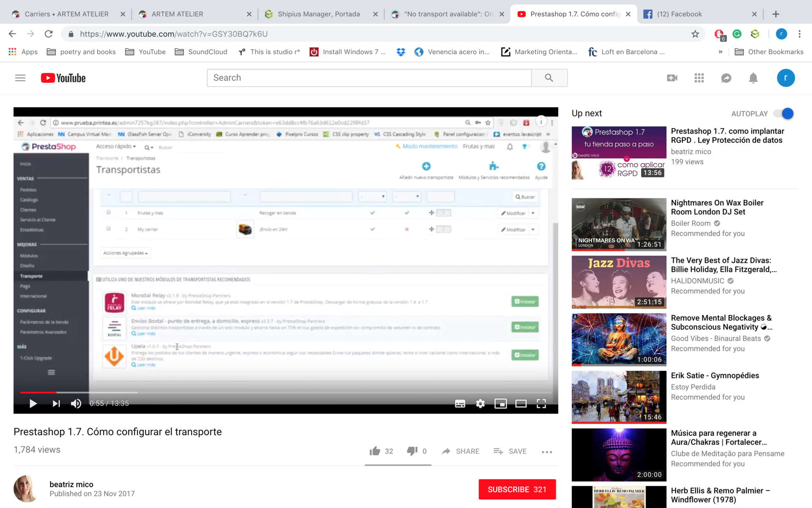Screen dimensions: 812x508
Task: Enter fullscreen mode in video player
Action: click(541, 403)
